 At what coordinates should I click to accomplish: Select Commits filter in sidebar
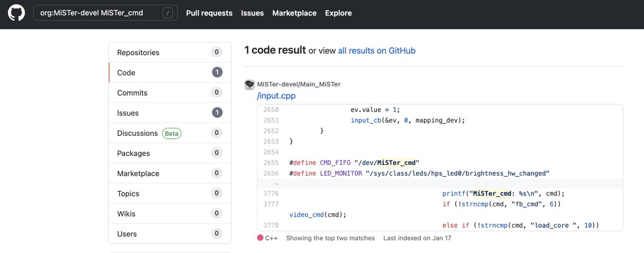tap(170, 93)
